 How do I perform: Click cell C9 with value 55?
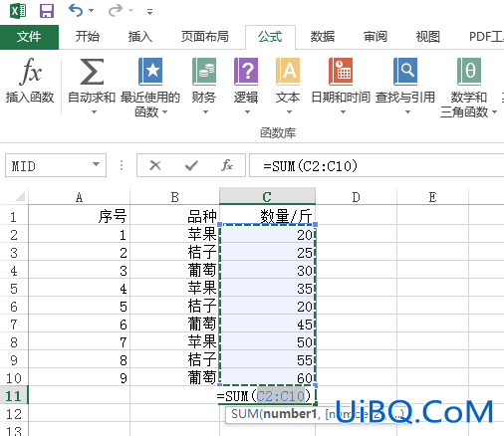pyautogui.click(x=267, y=360)
